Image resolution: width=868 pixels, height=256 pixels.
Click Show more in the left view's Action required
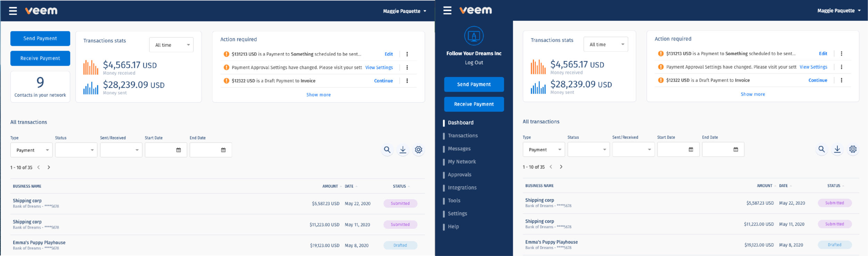point(318,95)
